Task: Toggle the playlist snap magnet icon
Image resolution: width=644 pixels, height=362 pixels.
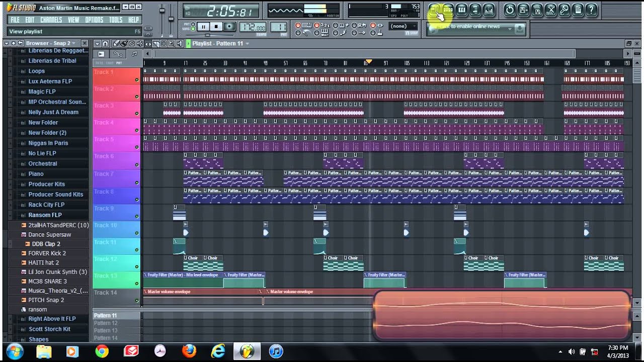Action: (x=105, y=43)
